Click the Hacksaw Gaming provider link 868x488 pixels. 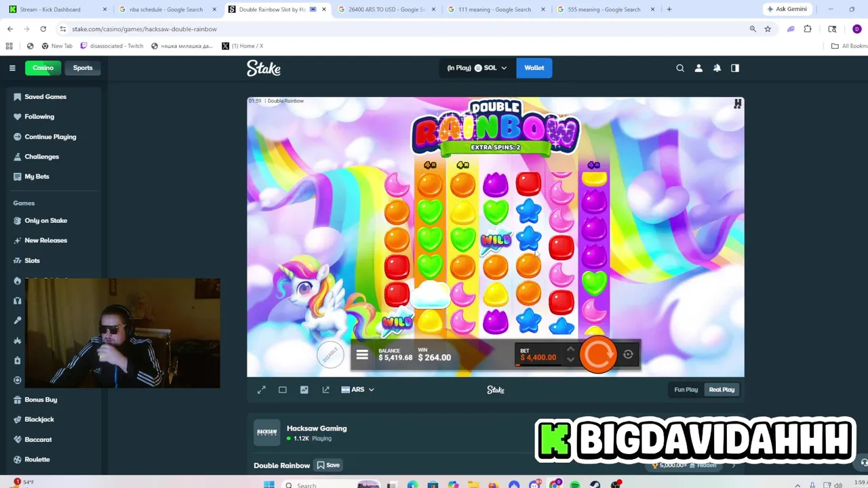coord(317,428)
